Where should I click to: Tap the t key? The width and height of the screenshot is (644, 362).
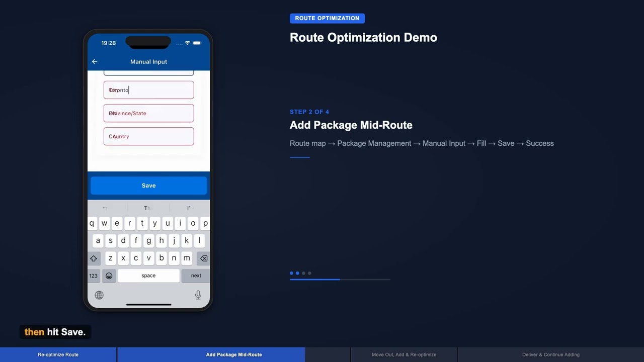pos(142,223)
